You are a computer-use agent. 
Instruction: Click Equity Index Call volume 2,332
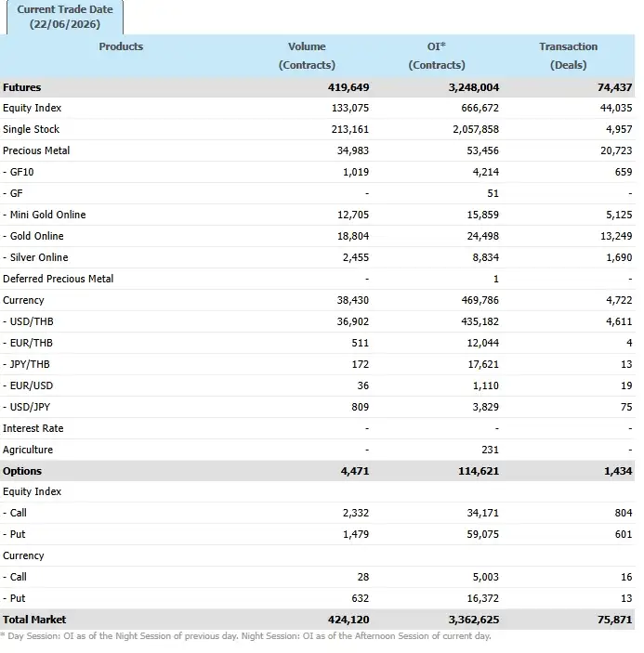tap(356, 513)
